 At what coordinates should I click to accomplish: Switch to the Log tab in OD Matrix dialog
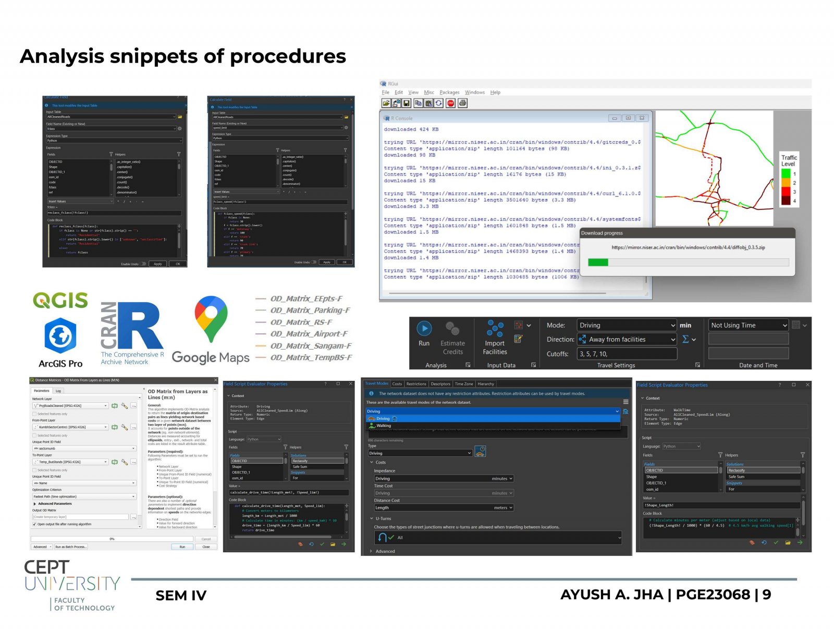[58, 391]
